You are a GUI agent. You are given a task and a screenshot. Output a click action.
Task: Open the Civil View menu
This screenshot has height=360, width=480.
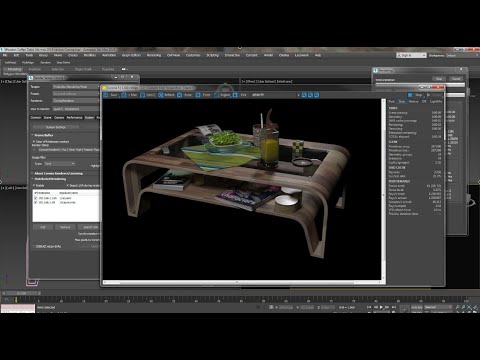(x=173, y=55)
